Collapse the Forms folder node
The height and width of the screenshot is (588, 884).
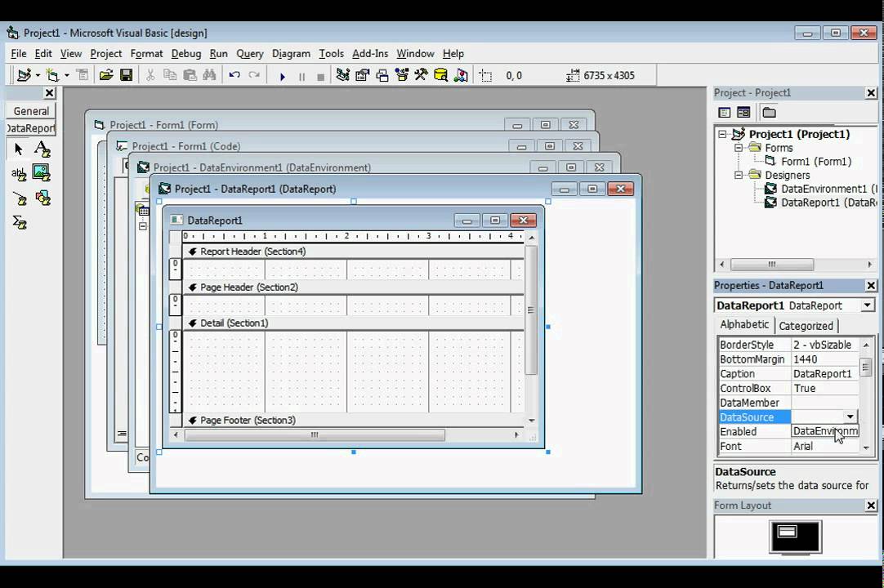tap(738, 148)
